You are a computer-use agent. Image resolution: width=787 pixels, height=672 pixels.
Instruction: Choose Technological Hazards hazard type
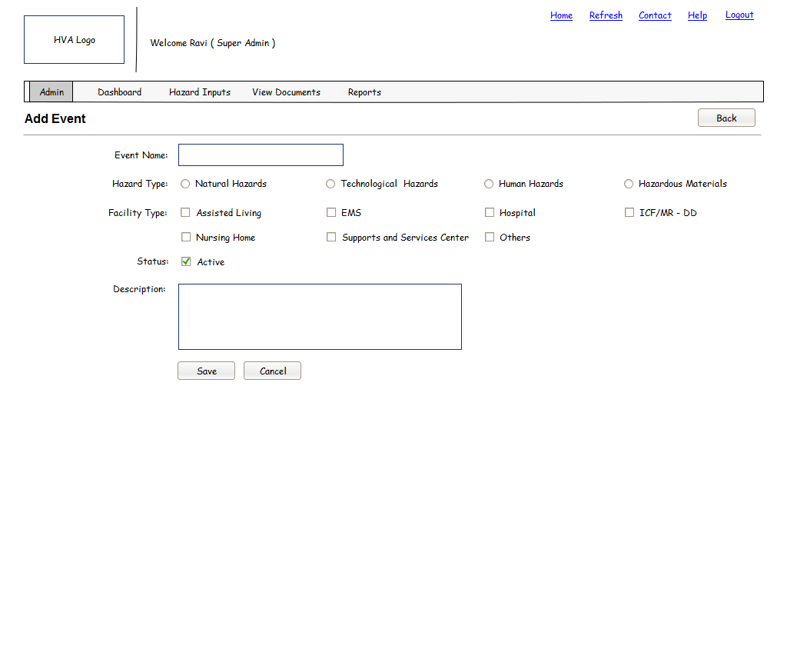pyautogui.click(x=330, y=184)
